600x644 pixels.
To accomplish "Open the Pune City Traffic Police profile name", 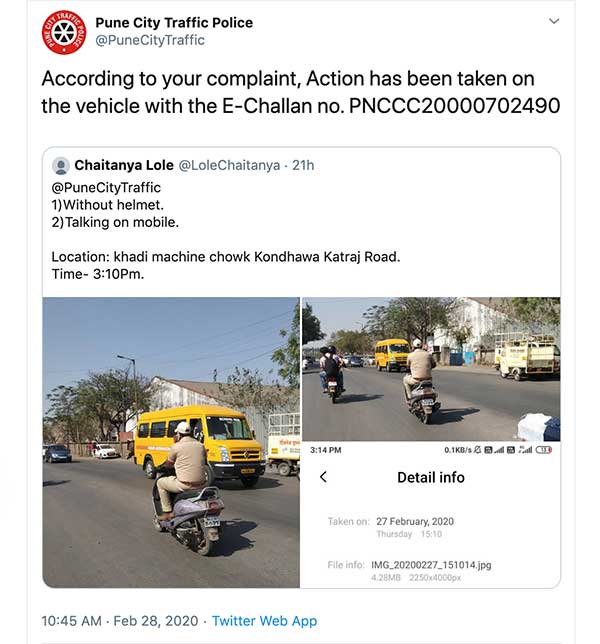I will pyautogui.click(x=174, y=22).
